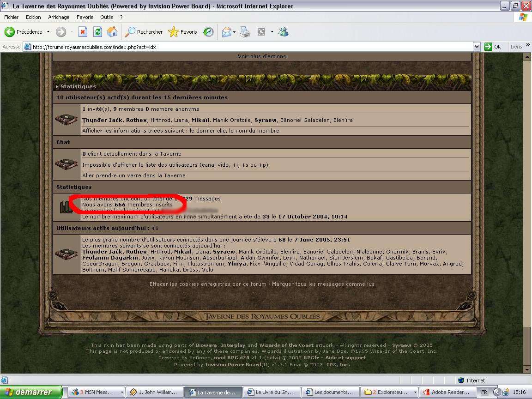Expand the Précédente history dropdown arrow

[48, 32]
